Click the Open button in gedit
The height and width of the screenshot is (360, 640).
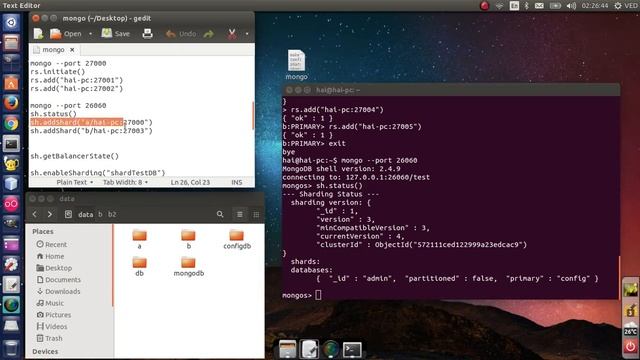[66, 34]
